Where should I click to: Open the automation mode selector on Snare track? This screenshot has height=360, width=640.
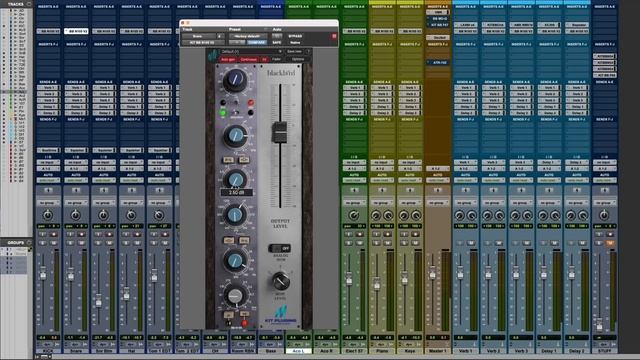coord(76,180)
